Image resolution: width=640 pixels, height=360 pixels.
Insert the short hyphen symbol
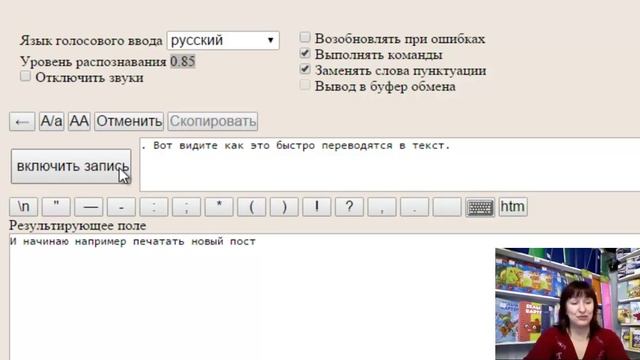[x=121, y=207]
